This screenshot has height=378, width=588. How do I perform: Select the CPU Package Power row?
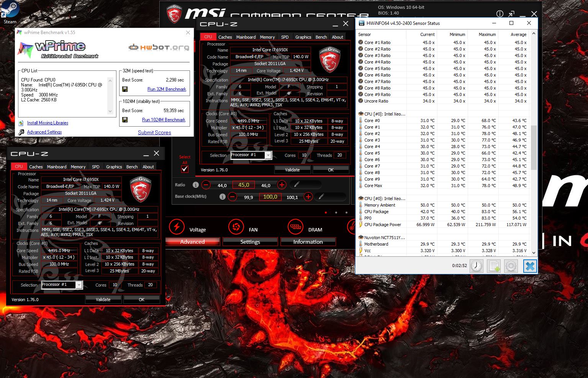click(x=442, y=225)
